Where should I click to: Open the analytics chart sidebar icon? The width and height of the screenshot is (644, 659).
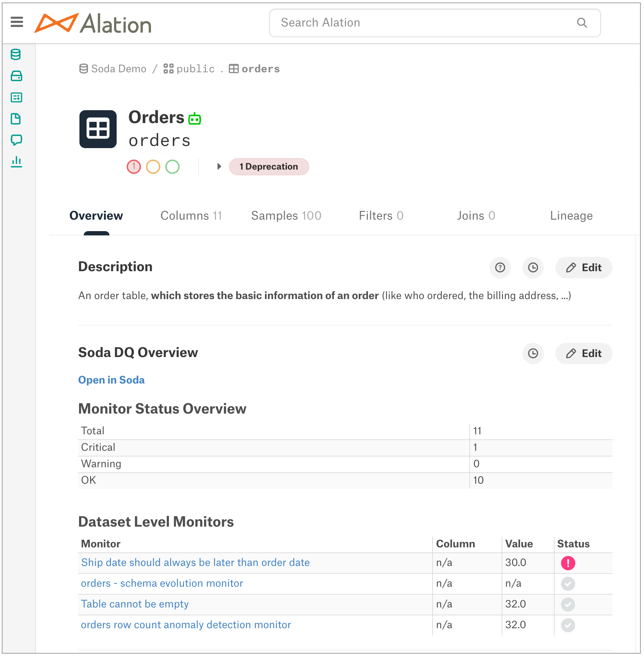click(x=16, y=161)
